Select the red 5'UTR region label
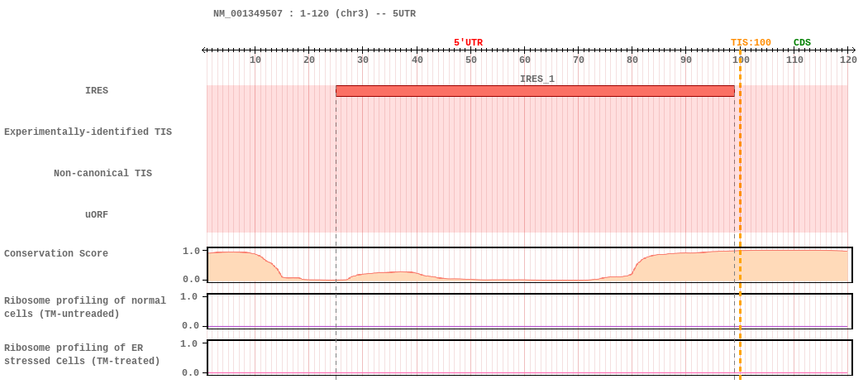The image size is (868, 384). (x=468, y=43)
